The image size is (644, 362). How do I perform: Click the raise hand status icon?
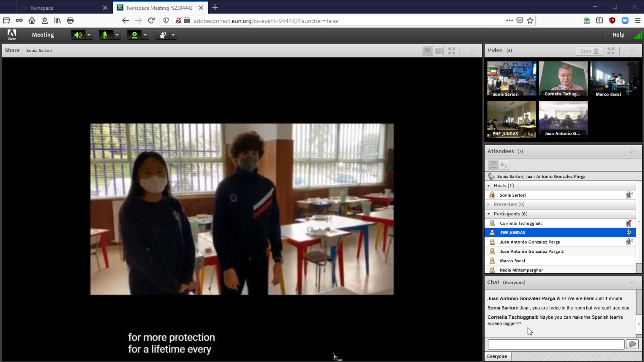point(163,35)
